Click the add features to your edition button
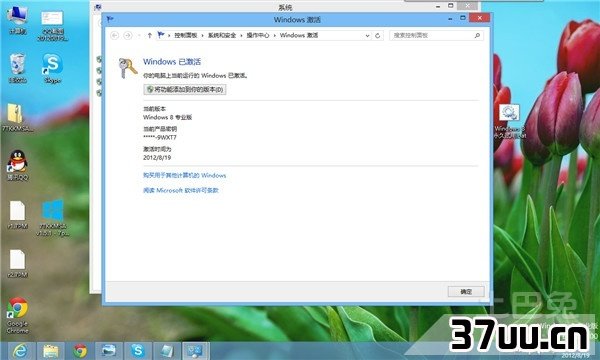Viewport: 600px width, 360px height. [185, 90]
